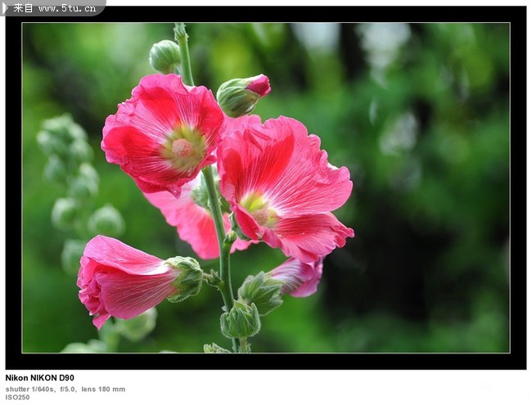Image resolution: width=532 pixels, height=410 pixels.
Task: Select the shutter 1/640s text
Action: pyautogui.click(x=29, y=389)
